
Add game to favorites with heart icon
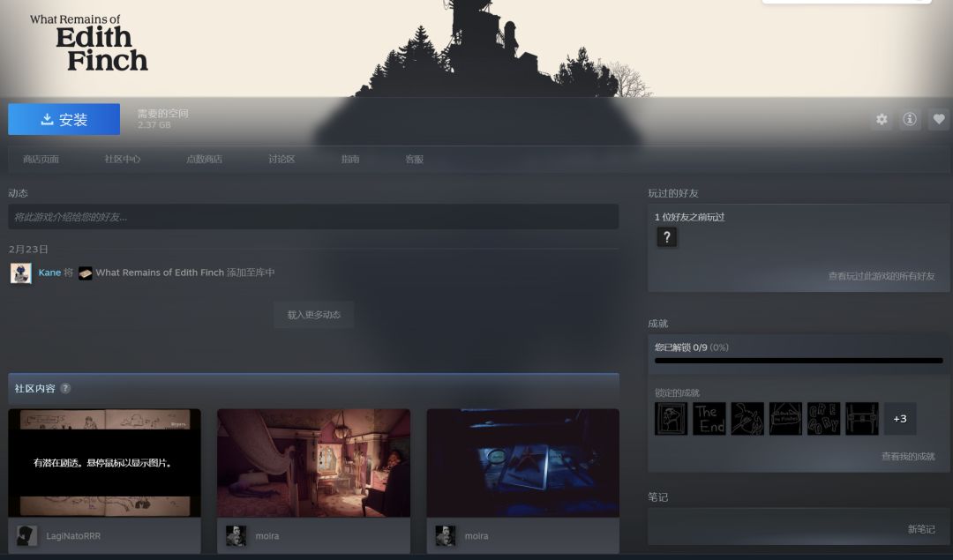click(x=938, y=120)
